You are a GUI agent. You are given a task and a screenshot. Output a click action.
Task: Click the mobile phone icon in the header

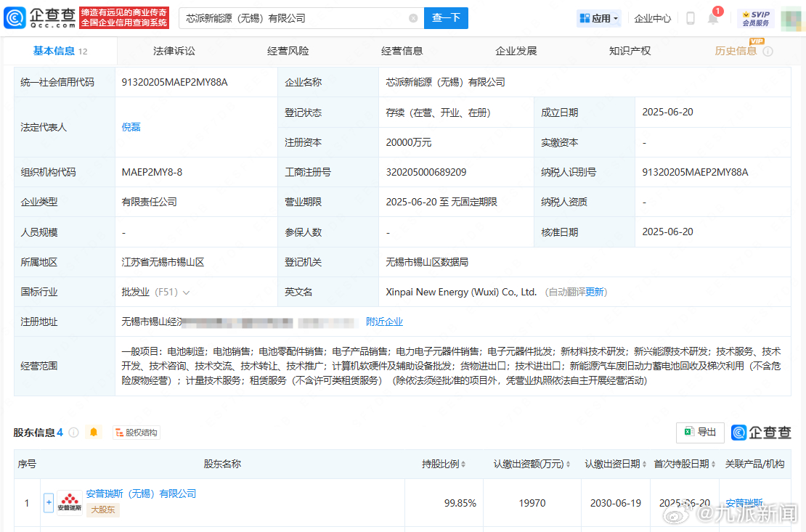(691, 18)
